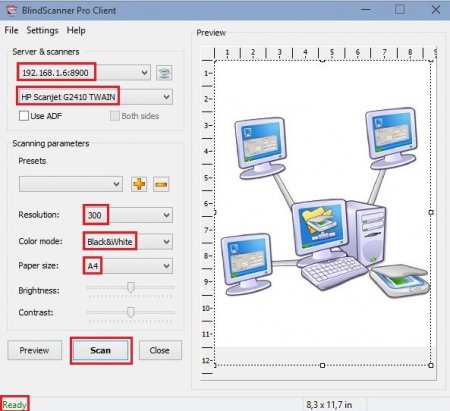Image resolution: width=450 pixels, height=411 pixels.
Task: Open the File menu
Action: tap(11, 30)
